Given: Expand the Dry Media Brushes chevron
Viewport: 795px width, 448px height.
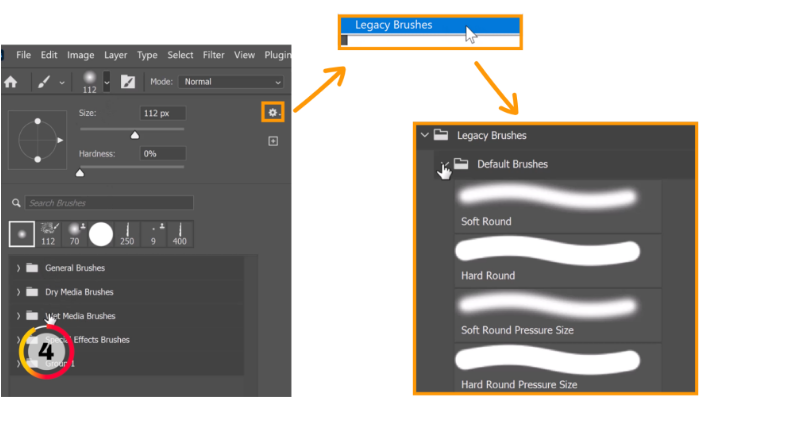Looking at the screenshot, I should tap(18, 292).
